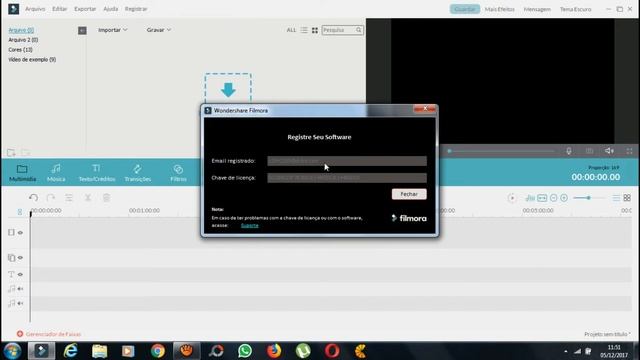Adjust the timeline zoom slider
The image size is (640, 360).
tap(588, 198)
